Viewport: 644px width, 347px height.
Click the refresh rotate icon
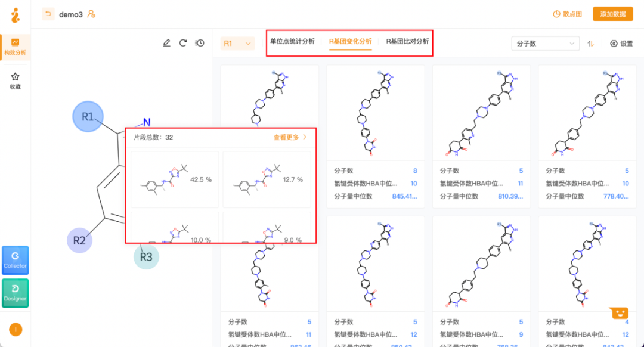(183, 43)
